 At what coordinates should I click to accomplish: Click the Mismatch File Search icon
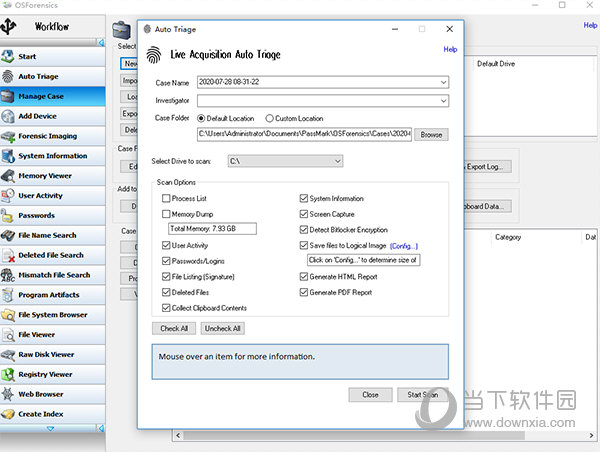pos(8,275)
